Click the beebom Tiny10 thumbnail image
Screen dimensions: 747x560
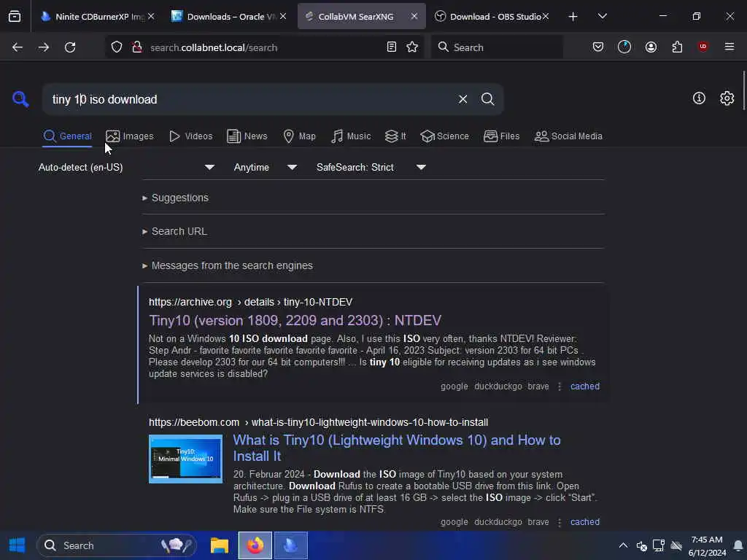[x=185, y=459]
